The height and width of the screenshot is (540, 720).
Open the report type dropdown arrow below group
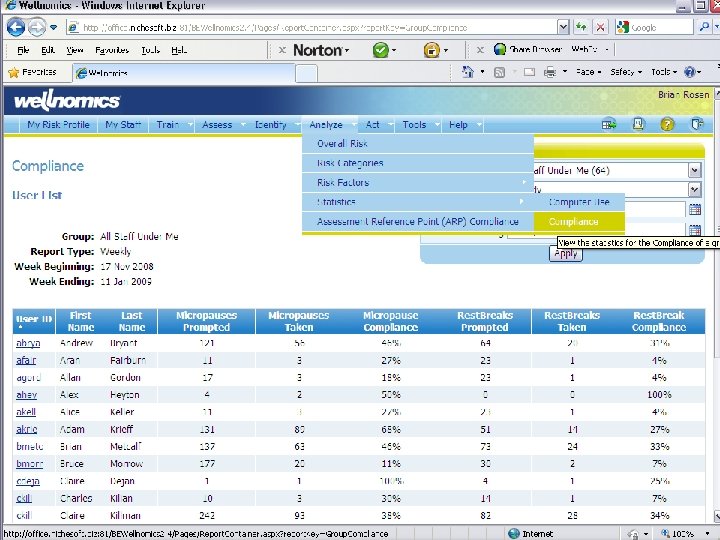pyautogui.click(x=695, y=189)
